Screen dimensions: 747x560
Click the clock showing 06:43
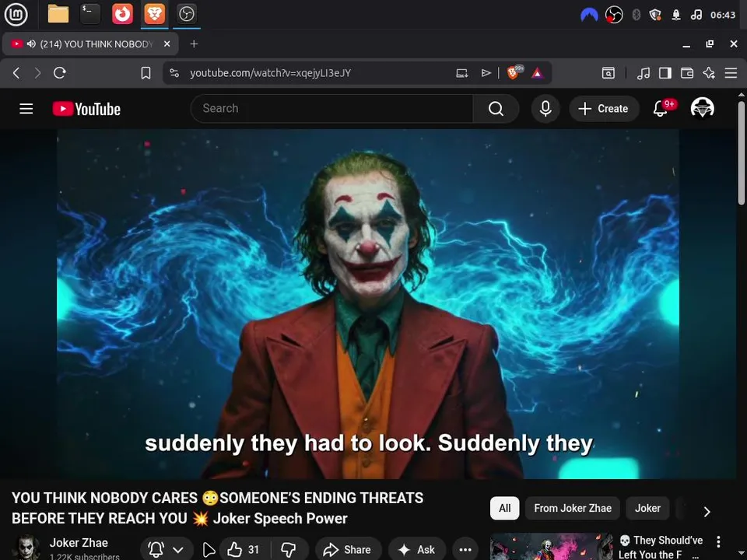click(x=723, y=15)
